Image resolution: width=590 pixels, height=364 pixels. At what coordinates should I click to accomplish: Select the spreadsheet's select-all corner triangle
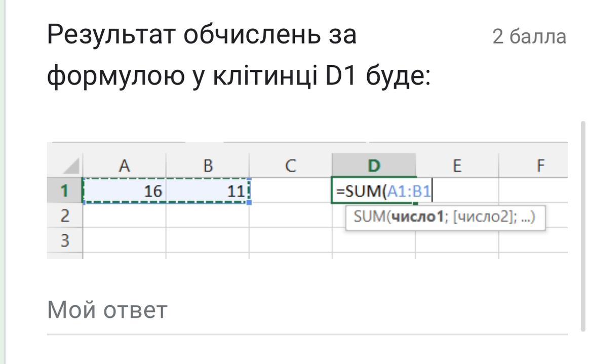(x=71, y=166)
